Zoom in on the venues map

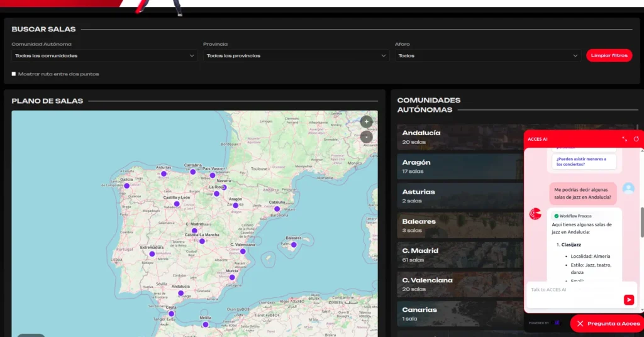(367, 121)
